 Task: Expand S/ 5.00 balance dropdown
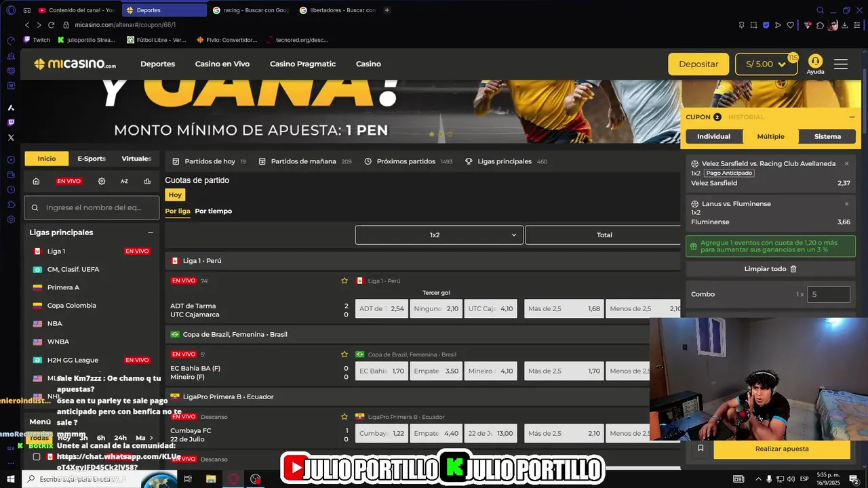point(766,64)
